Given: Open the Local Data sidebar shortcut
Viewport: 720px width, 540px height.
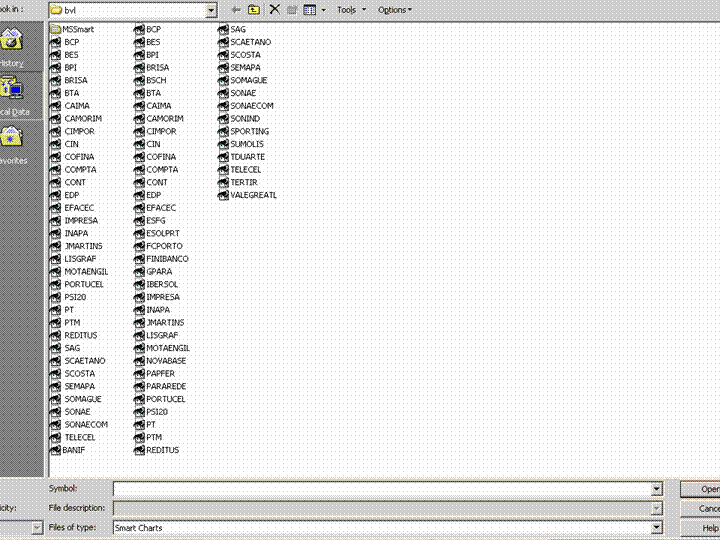Looking at the screenshot, I should (14, 97).
